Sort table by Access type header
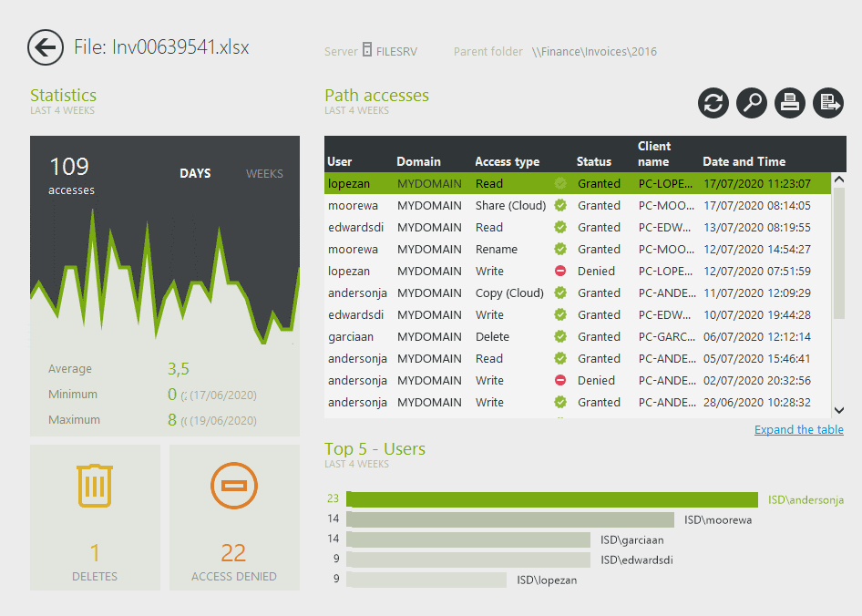Screen dimensions: 862x616 [507, 161]
